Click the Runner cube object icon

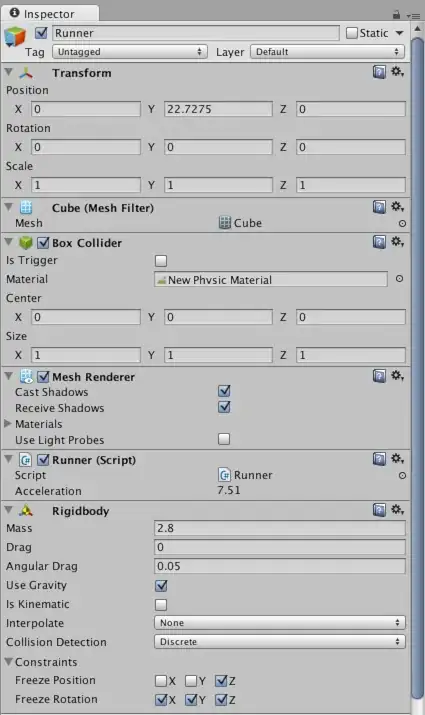coord(16,36)
